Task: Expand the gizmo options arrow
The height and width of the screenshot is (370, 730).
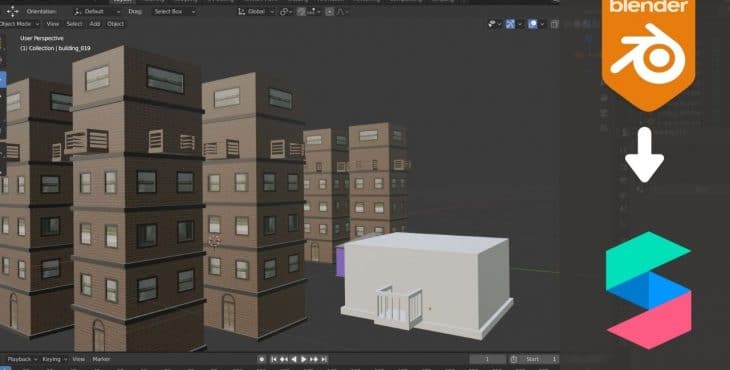Action: (520, 24)
